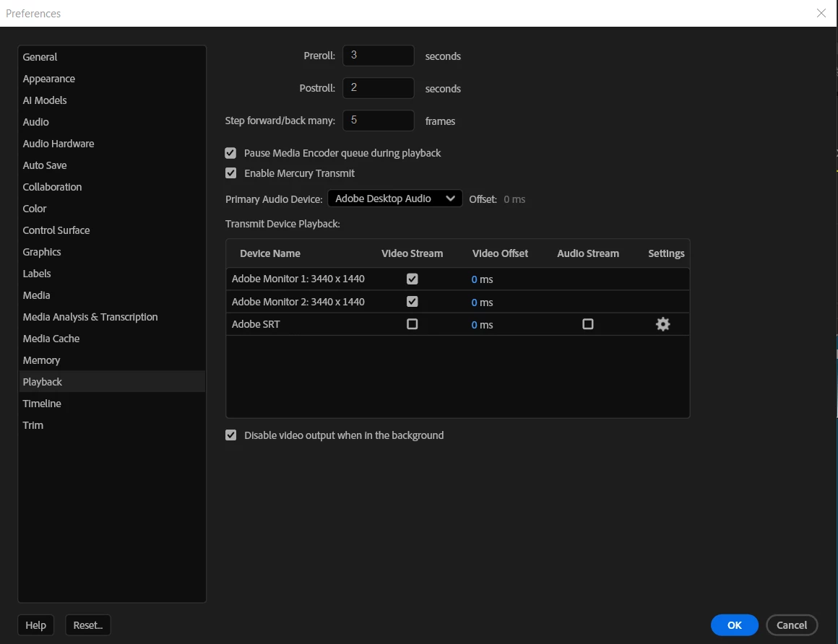The image size is (838, 644).
Task: Open Color preferences
Action: [112, 209]
